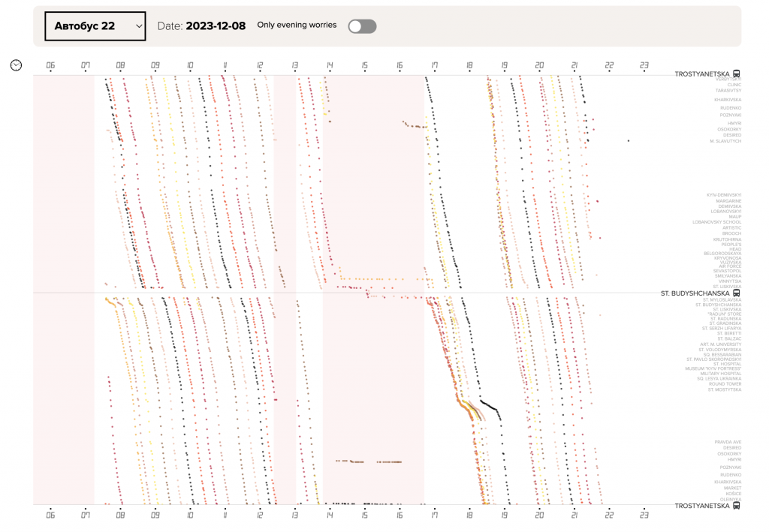Enable the Only evening worries switch

tap(361, 26)
